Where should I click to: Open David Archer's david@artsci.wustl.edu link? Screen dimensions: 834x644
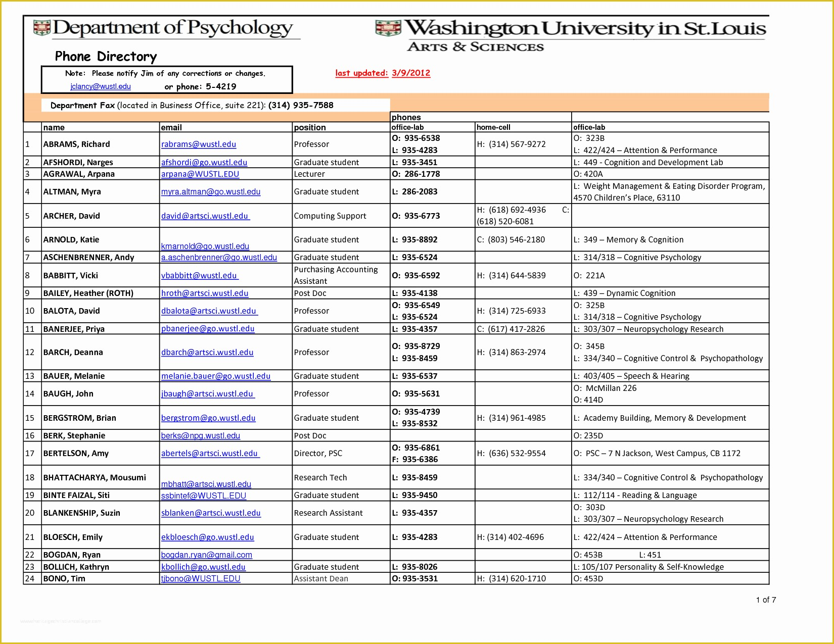(205, 216)
